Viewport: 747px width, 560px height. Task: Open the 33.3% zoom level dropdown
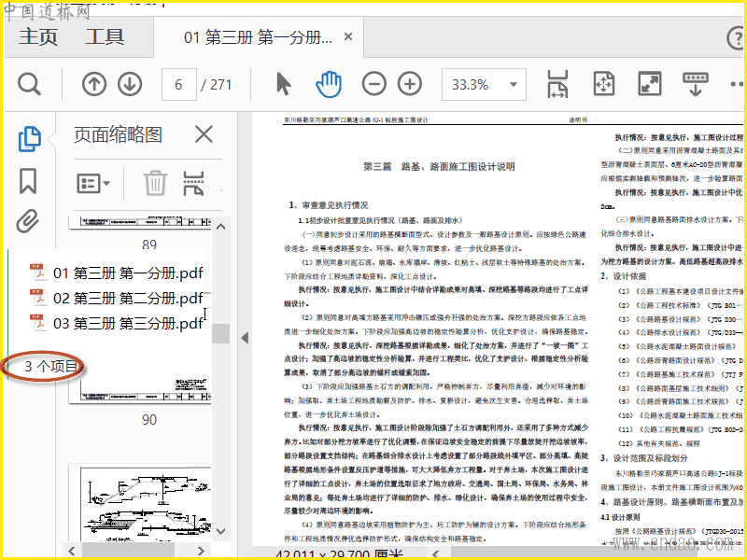[484, 85]
